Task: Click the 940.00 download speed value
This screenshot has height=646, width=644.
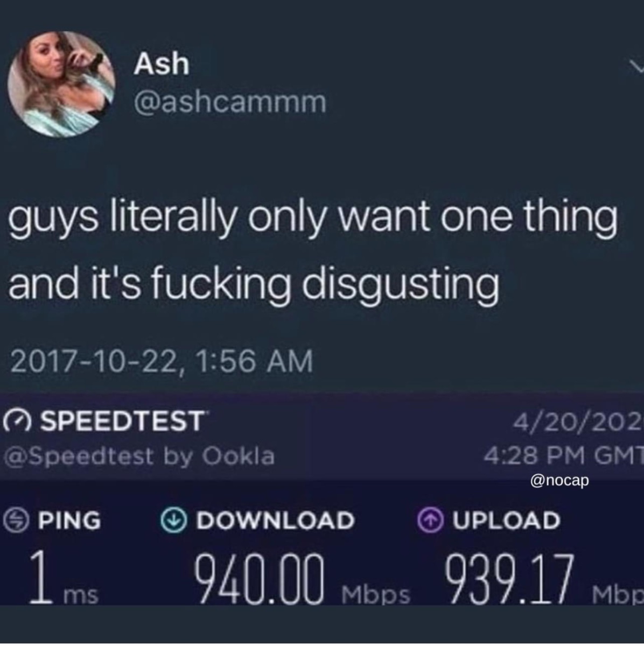Action: [260, 578]
